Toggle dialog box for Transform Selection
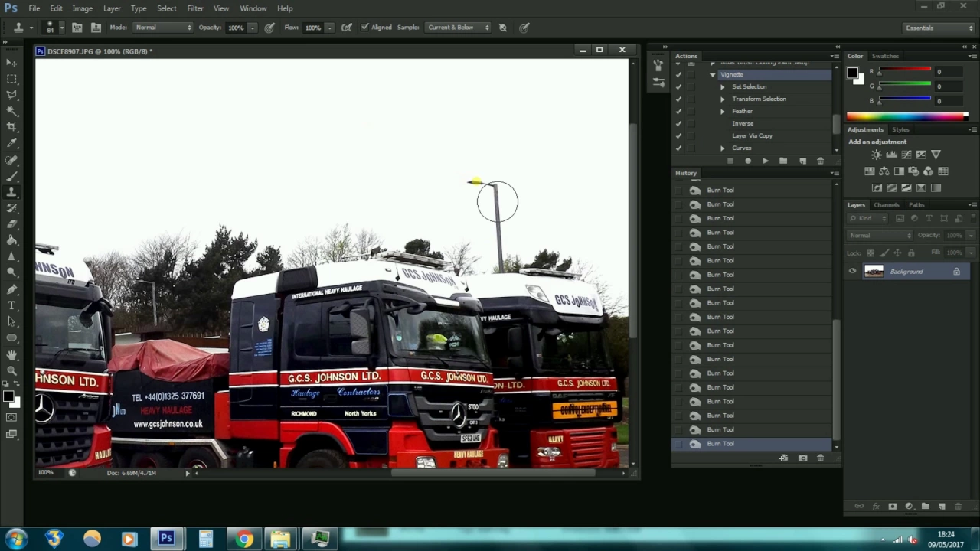The width and height of the screenshot is (980, 551). [691, 99]
